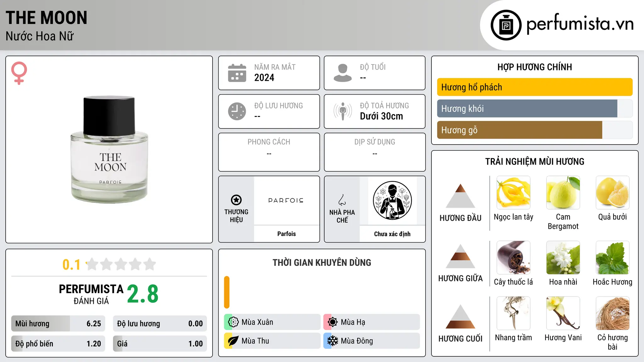Open the Parfois brand name link

click(286, 234)
